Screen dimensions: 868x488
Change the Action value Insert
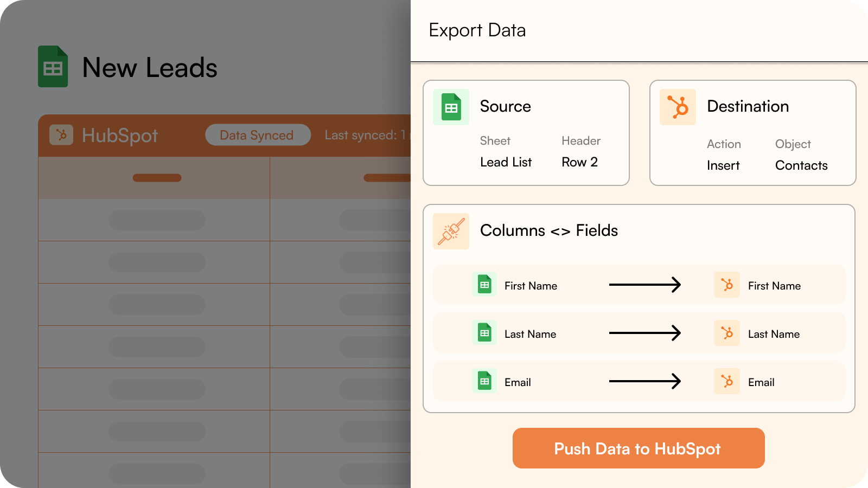[x=723, y=165]
